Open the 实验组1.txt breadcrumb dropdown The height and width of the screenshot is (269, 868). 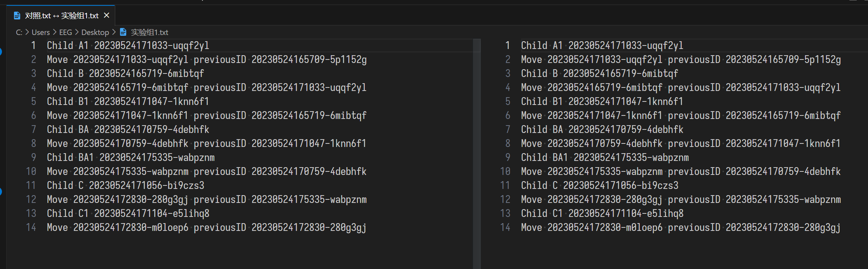[149, 32]
